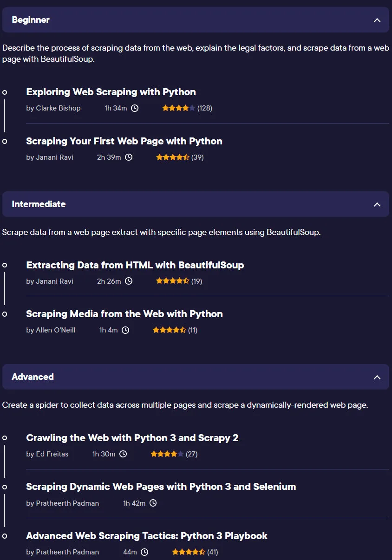Click the Advanced section description text

point(185,405)
